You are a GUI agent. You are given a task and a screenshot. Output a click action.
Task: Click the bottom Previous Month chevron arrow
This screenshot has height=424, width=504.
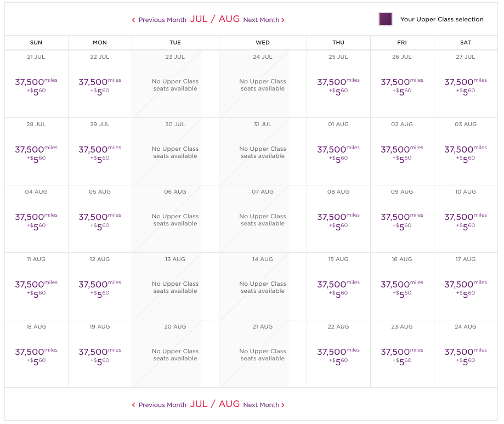coord(133,405)
